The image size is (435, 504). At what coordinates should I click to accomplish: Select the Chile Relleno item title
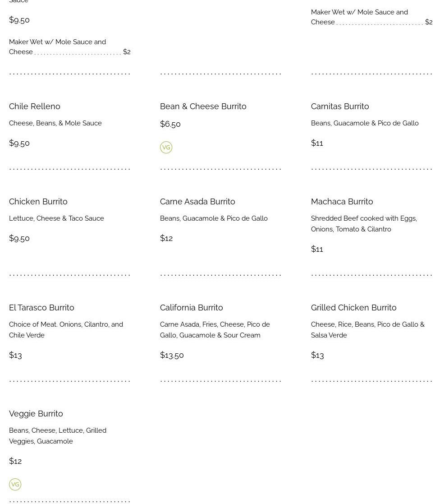point(35,106)
